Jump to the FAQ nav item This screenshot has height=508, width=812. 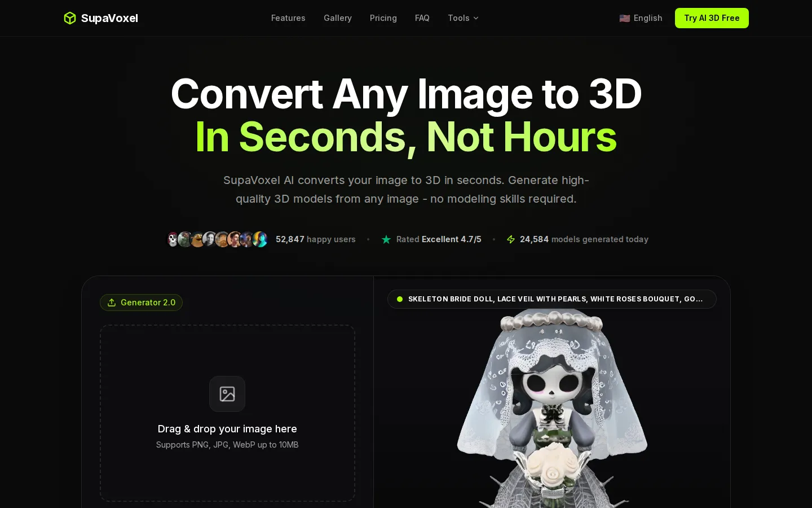(x=422, y=18)
